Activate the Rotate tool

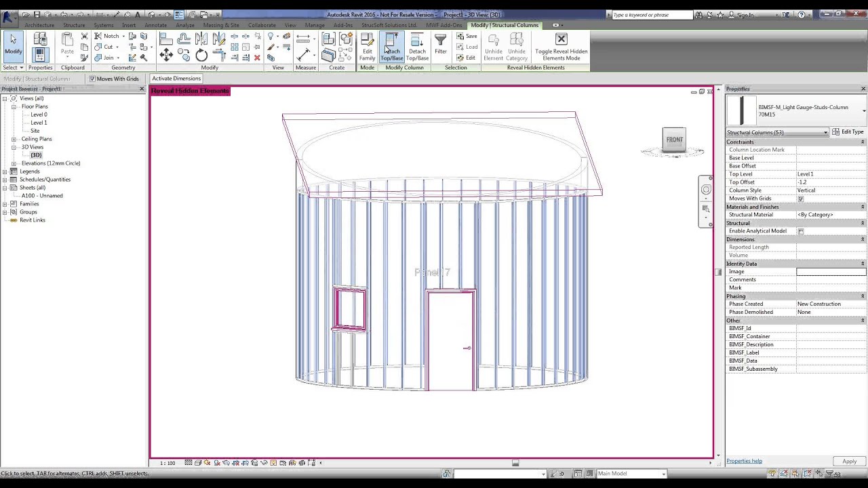click(x=201, y=56)
